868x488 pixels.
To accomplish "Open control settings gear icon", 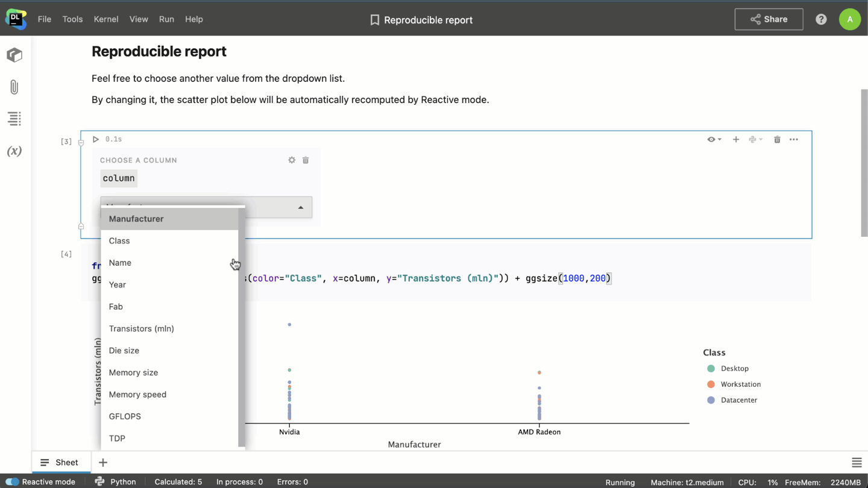I will (x=292, y=160).
